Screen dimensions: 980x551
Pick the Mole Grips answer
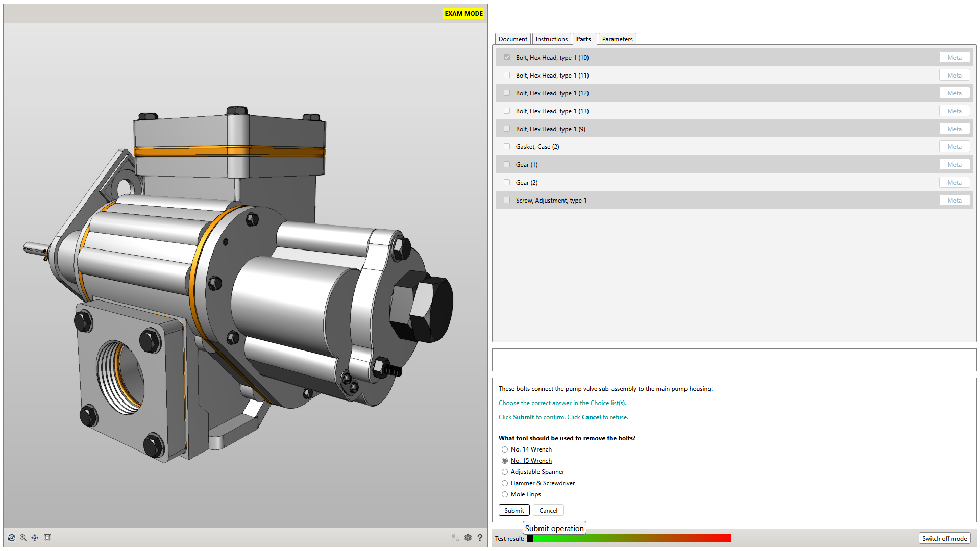[505, 494]
